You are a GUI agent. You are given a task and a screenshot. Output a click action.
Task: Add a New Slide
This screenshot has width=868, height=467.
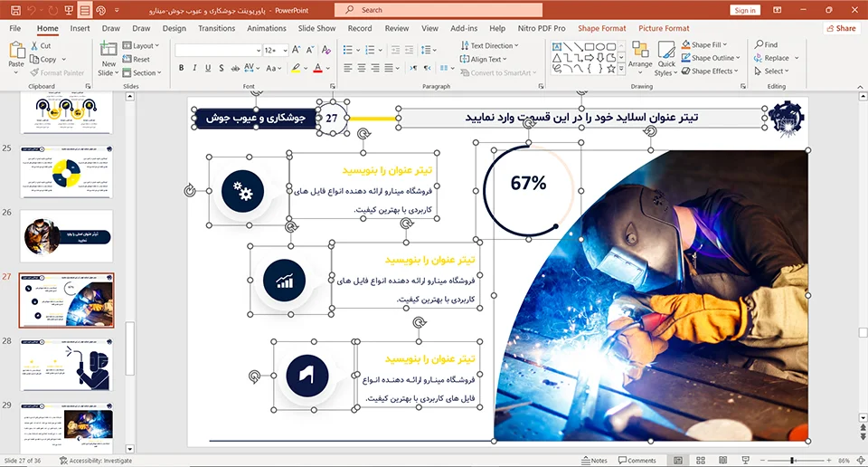click(108, 58)
